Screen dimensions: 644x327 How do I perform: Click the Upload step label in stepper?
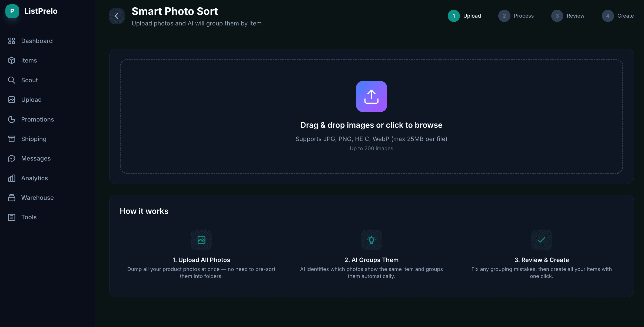click(472, 16)
